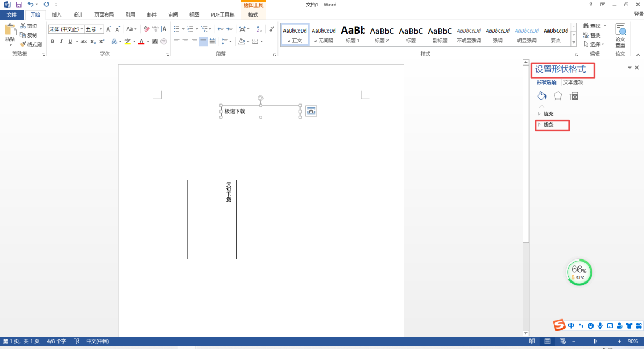Toggle Italic formatting
Image resolution: width=644 pixels, height=349 pixels.
[x=61, y=41]
